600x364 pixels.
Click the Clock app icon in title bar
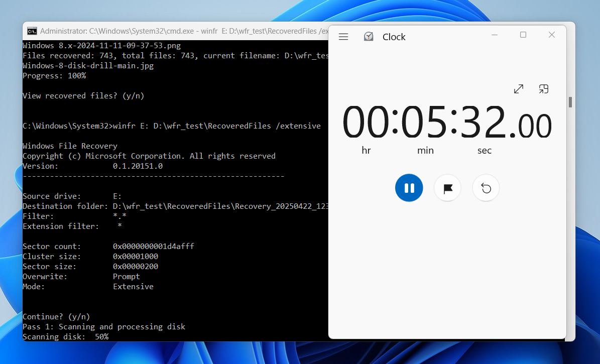click(369, 37)
